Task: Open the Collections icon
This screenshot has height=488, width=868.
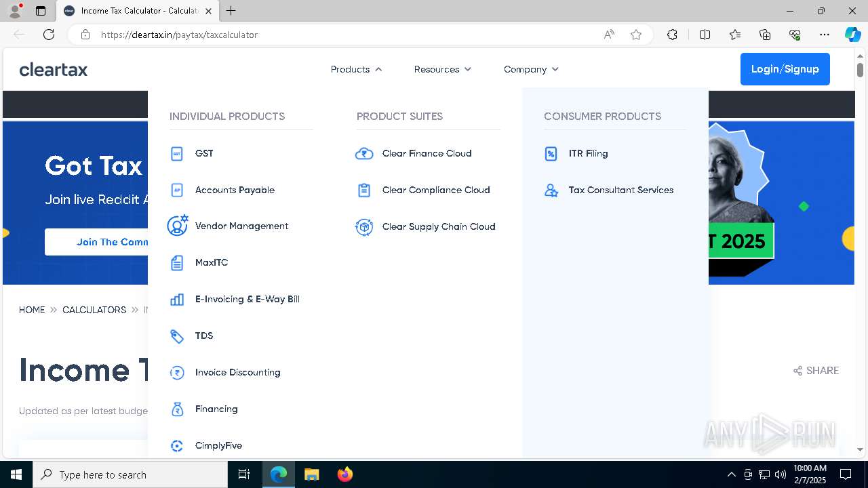Action: (765, 35)
